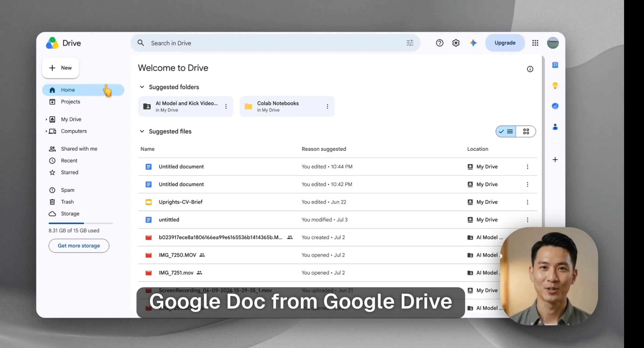This screenshot has width=644, height=348.
Task: Click the AI Model location for IMG_7251.mov
Action: point(483,273)
